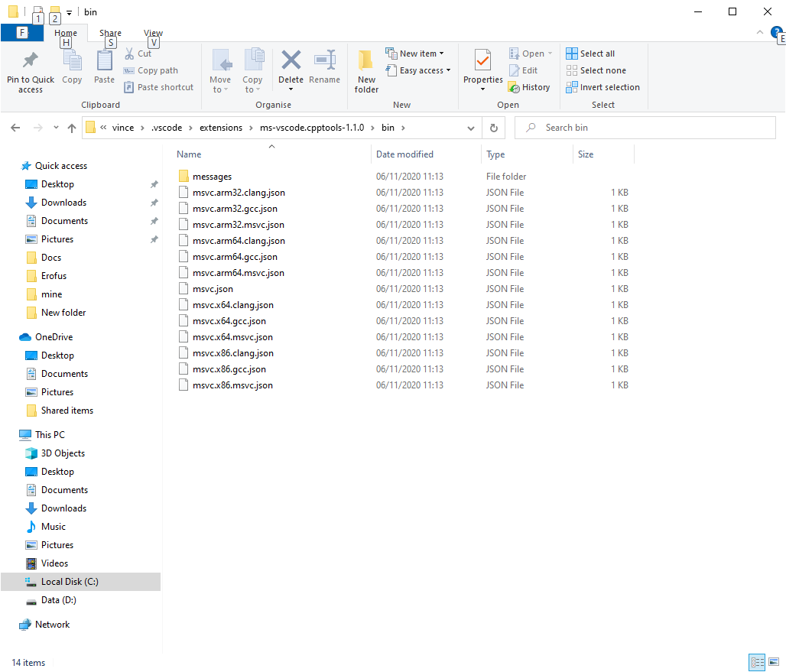Click the Help question mark icon
The height and width of the screenshot is (672, 786).
[777, 33]
